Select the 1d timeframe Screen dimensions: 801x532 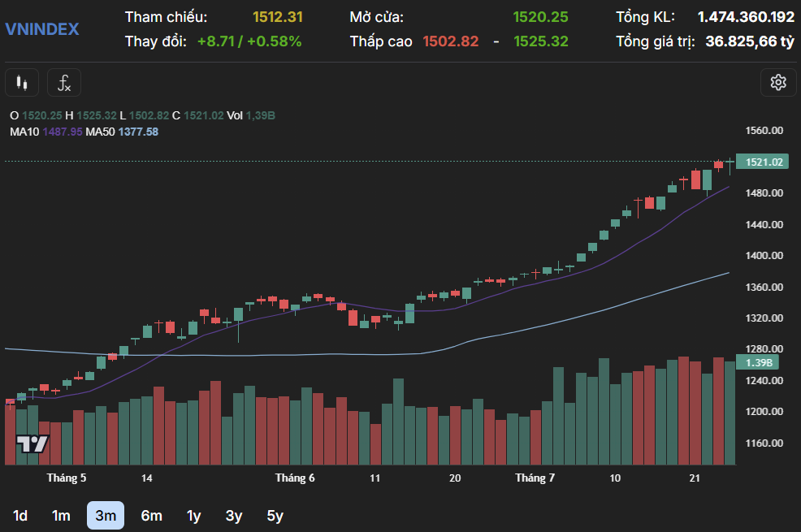click(20, 515)
